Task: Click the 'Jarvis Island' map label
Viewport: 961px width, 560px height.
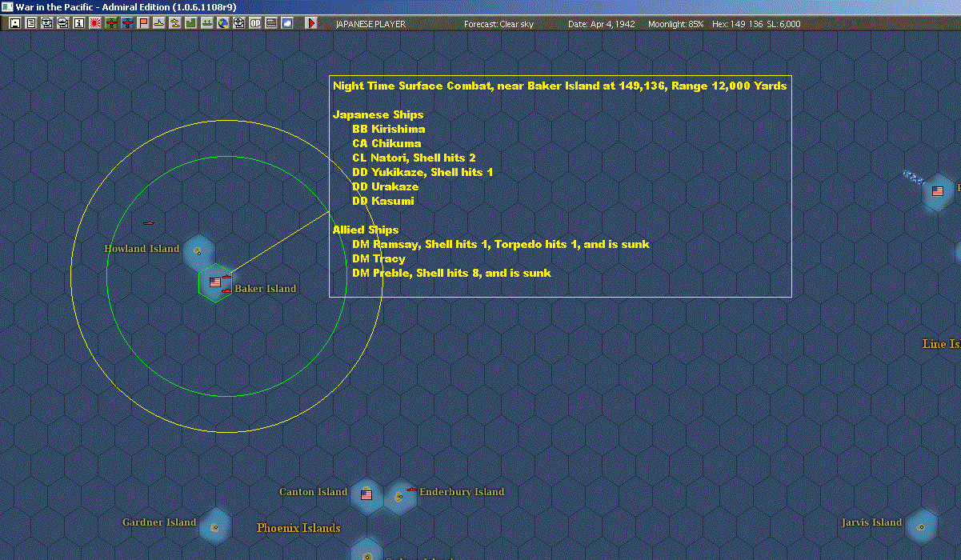Action: pos(871,522)
